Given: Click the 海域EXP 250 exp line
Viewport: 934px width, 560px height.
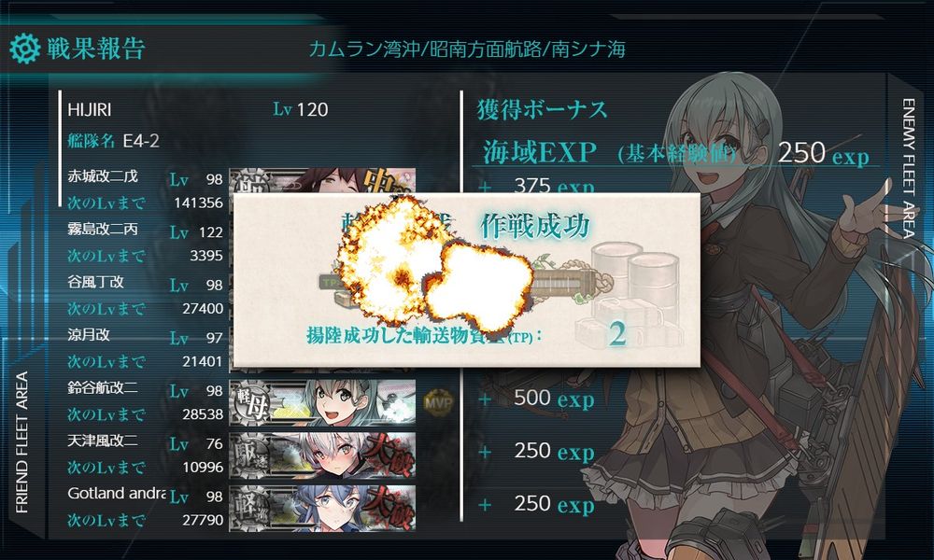Looking at the screenshot, I should (675, 152).
